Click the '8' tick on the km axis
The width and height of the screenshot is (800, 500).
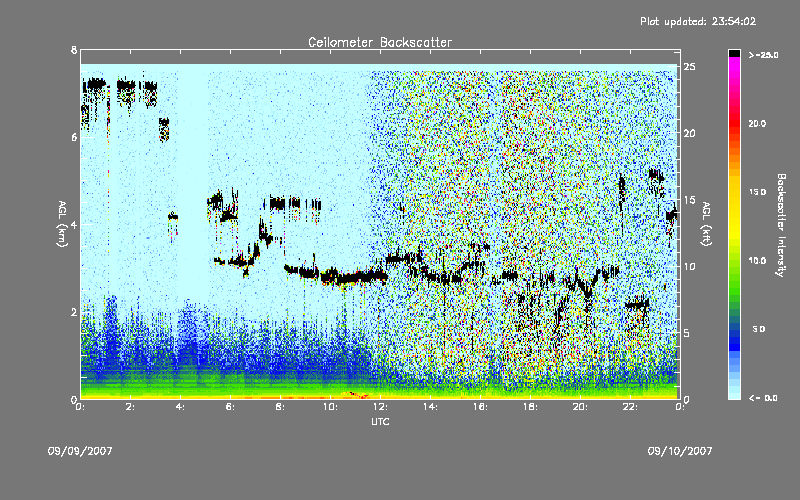pyautogui.click(x=74, y=50)
